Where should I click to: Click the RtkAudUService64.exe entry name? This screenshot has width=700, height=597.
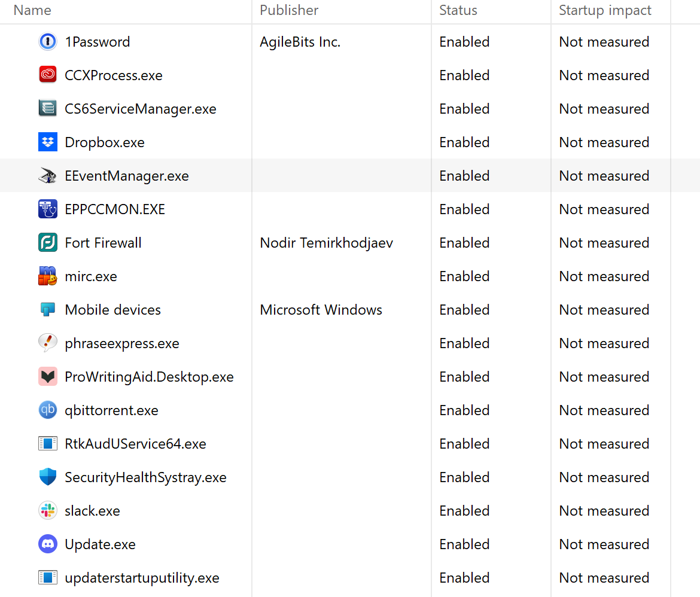(x=135, y=444)
